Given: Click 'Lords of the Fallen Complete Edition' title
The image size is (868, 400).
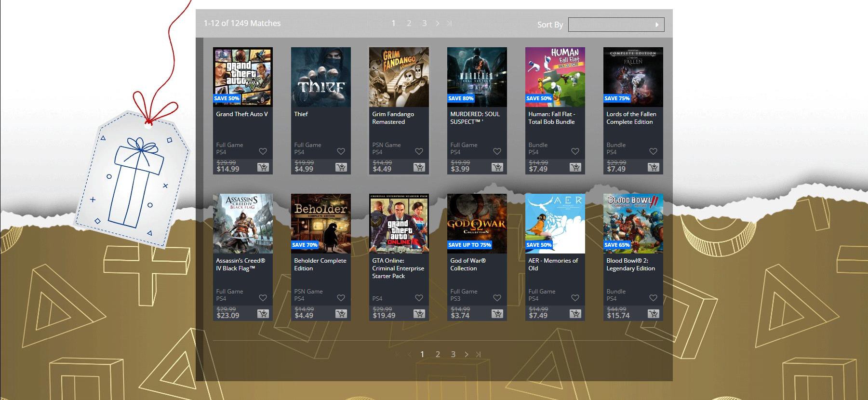Looking at the screenshot, I should pyautogui.click(x=631, y=118).
